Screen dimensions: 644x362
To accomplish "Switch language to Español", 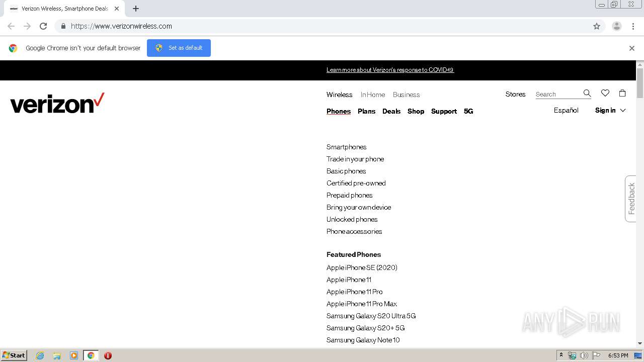I will pyautogui.click(x=566, y=110).
